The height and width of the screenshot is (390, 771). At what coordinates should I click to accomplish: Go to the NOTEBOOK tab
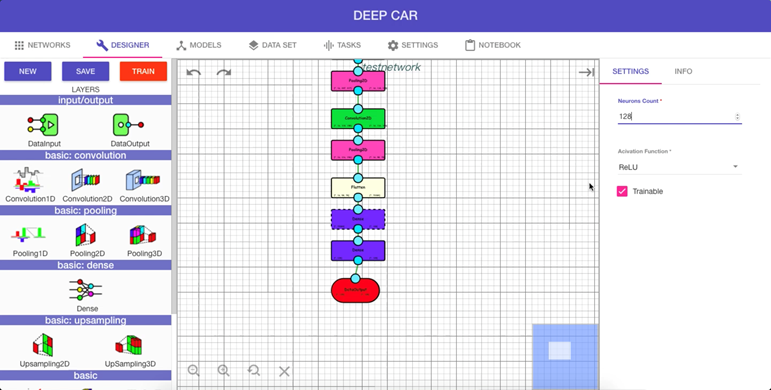pyautogui.click(x=493, y=45)
